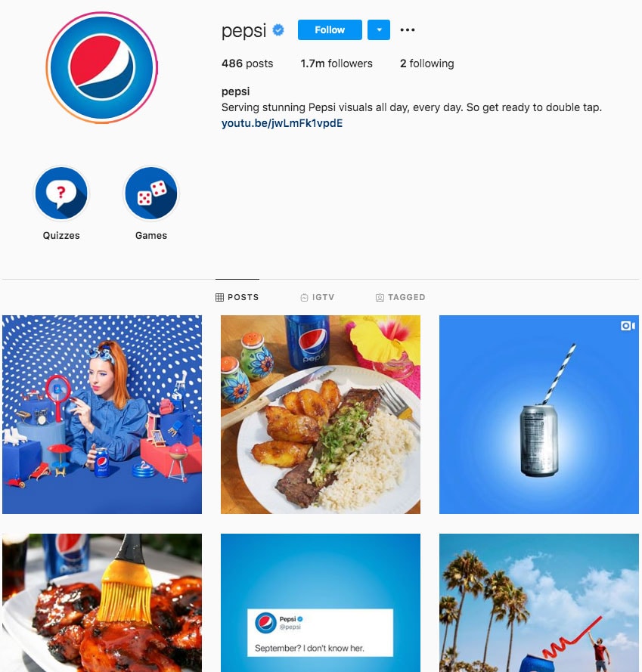Viewport: 642px width, 672px height.
Task: Switch to the TAGGED tab
Action: 401,297
